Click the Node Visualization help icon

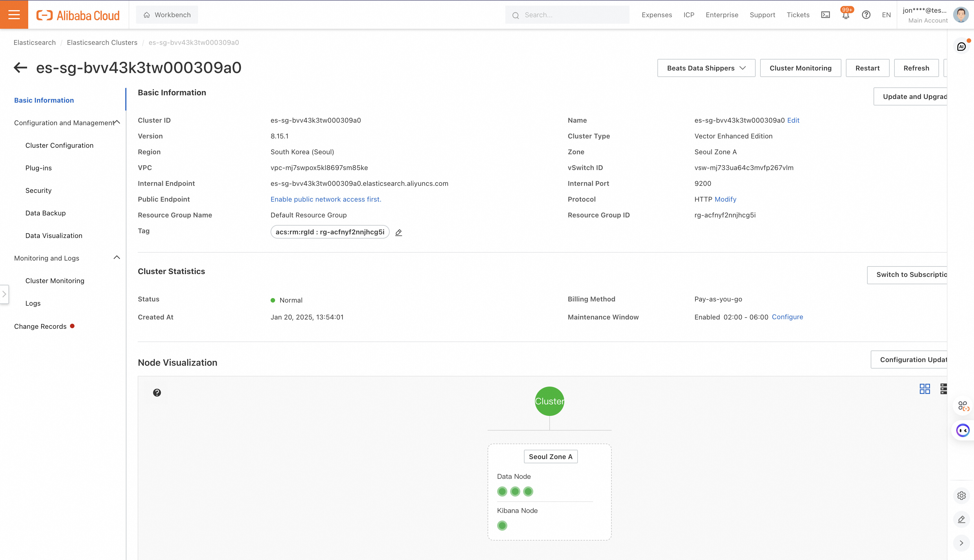pyautogui.click(x=157, y=393)
